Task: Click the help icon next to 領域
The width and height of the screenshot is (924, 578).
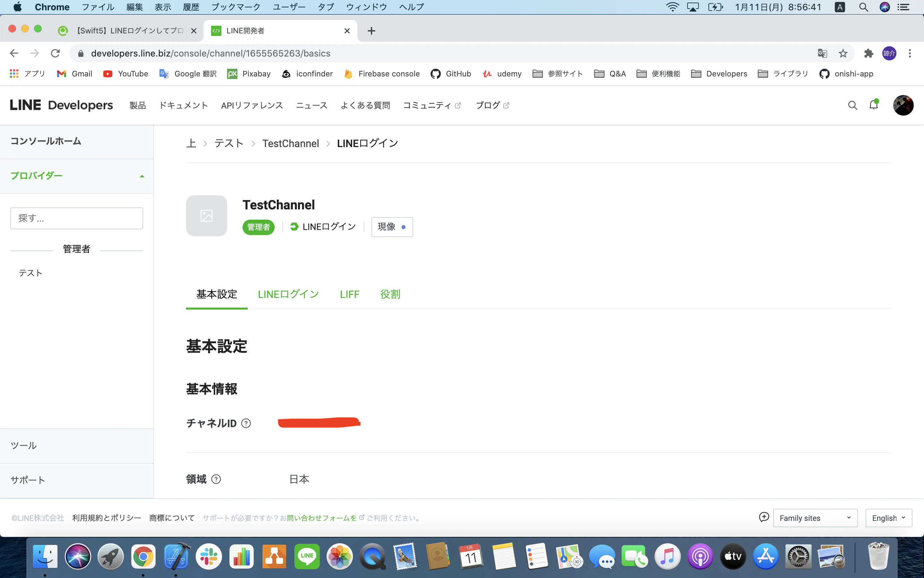Action: 216,479
